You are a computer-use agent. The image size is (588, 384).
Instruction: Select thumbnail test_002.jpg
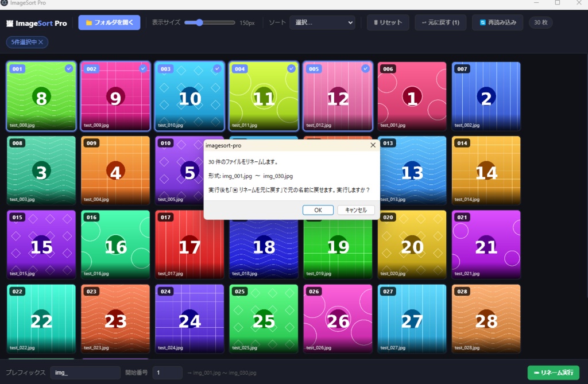486,96
